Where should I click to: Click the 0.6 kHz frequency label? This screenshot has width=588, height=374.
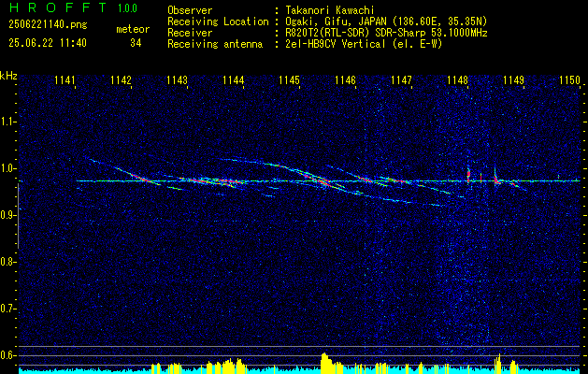pos(7,355)
